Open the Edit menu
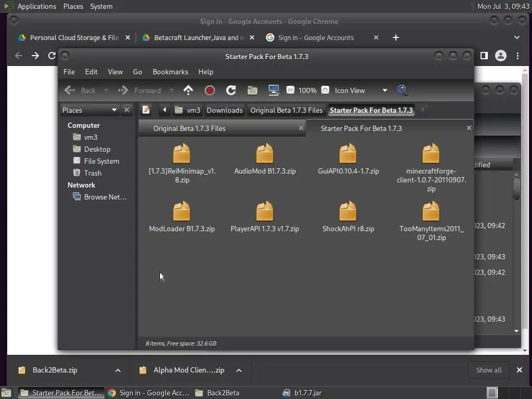Viewport: 532px width, 399px height. 91,72
